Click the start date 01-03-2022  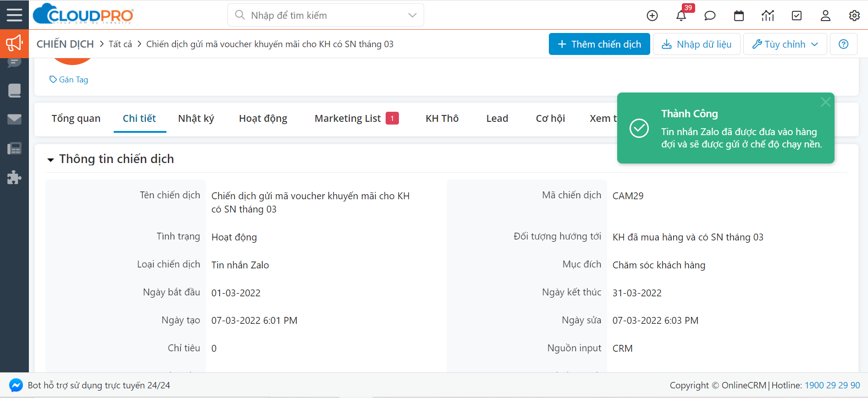coord(236,293)
